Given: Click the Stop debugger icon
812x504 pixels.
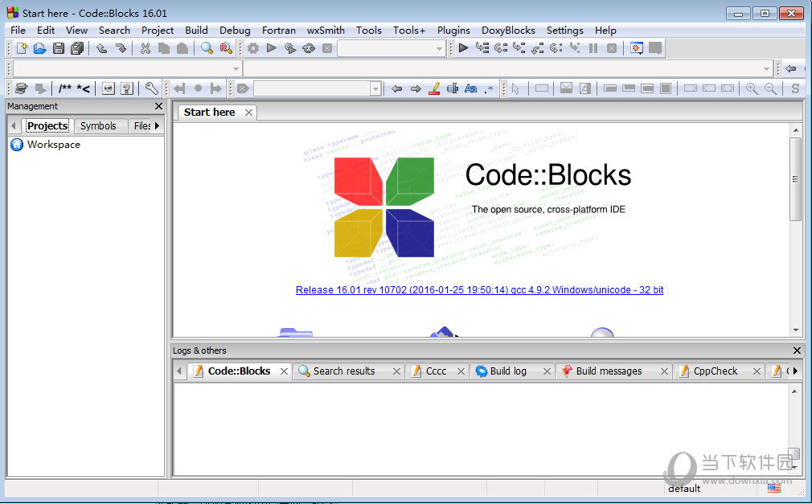Looking at the screenshot, I should 612,48.
